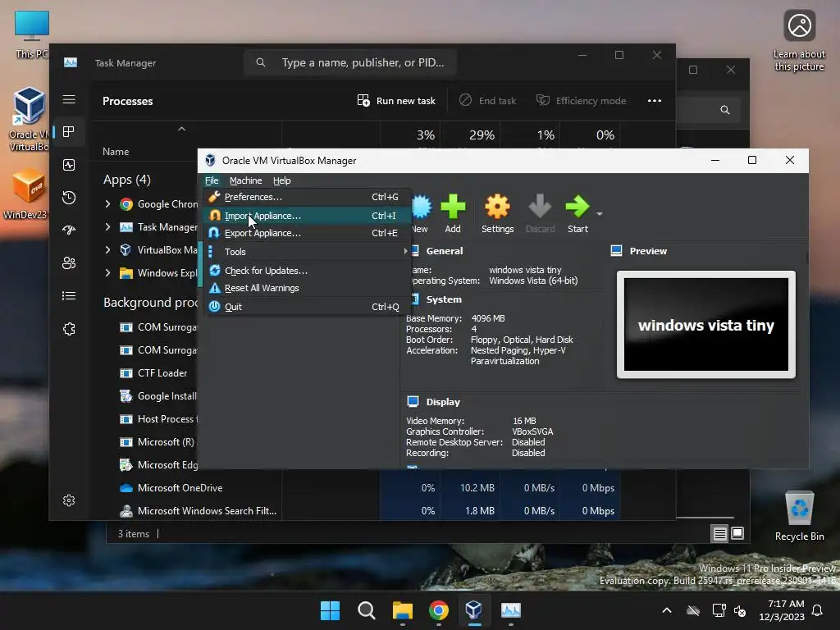This screenshot has width=840, height=630.
Task: Click the System section header
Action: [x=444, y=299]
